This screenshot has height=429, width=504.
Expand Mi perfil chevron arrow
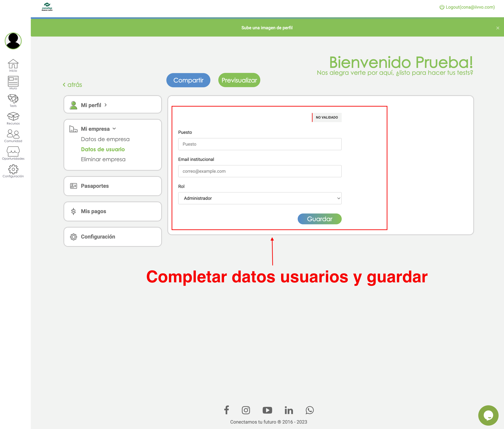[x=106, y=105]
